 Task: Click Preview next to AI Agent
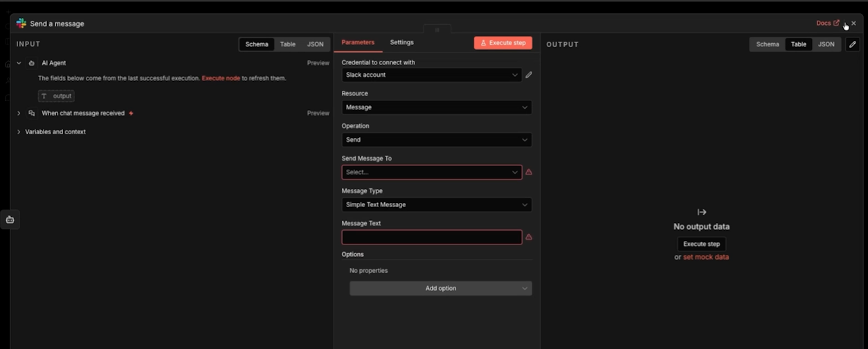[318, 63]
